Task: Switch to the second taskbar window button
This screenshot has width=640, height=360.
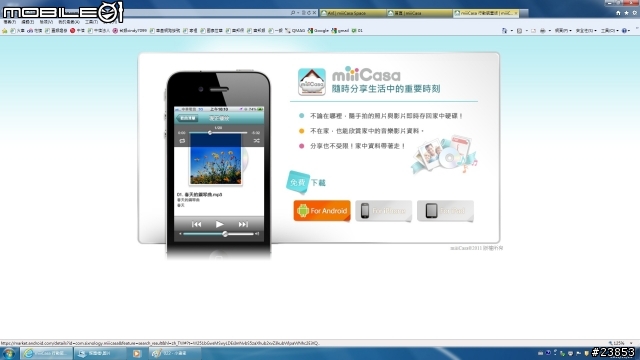Action: 101,353
